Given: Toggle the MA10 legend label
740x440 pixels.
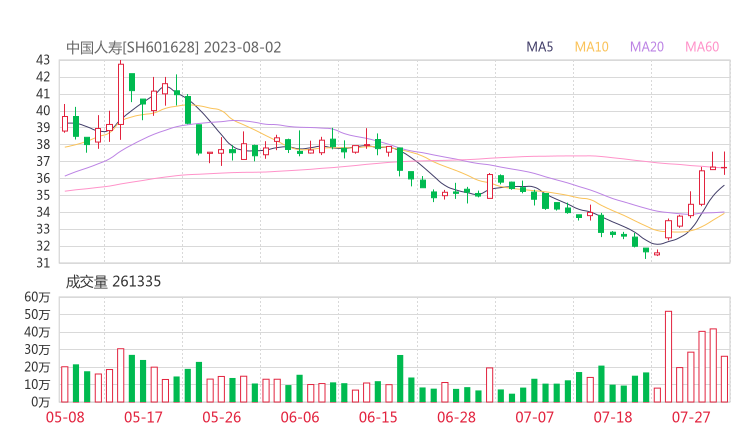Looking at the screenshot, I should (591, 47).
